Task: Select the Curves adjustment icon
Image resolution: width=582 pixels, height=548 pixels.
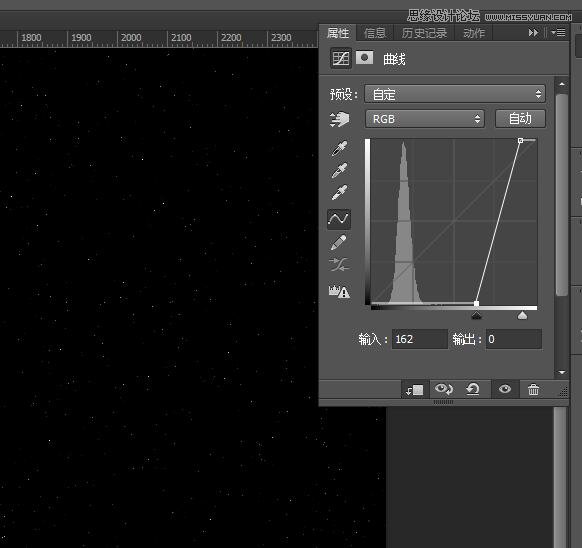Action: coord(341,58)
